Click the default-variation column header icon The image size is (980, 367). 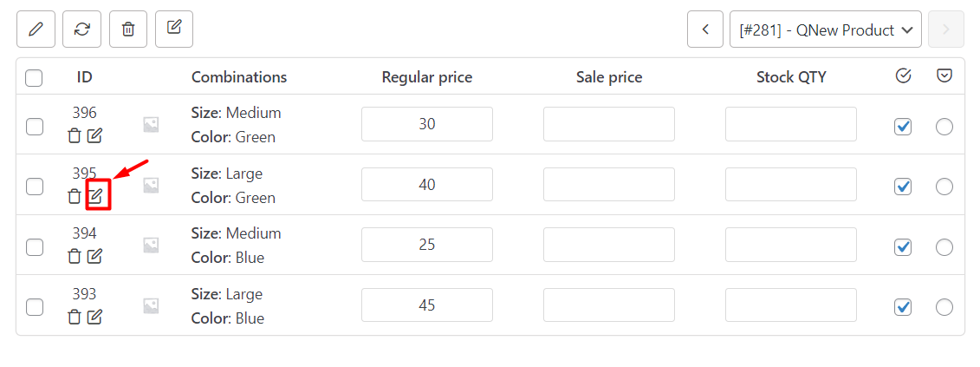[944, 76]
